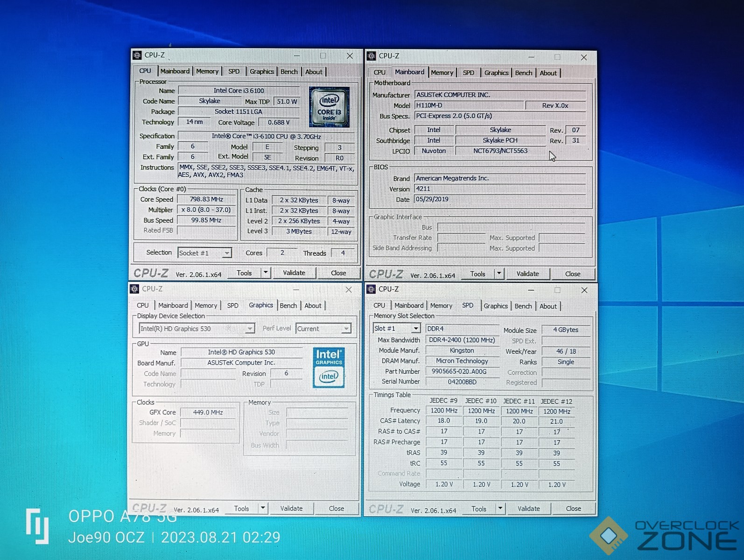Click the CPU-Z app icon in Graphics window title bar

[x=134, y=289]
